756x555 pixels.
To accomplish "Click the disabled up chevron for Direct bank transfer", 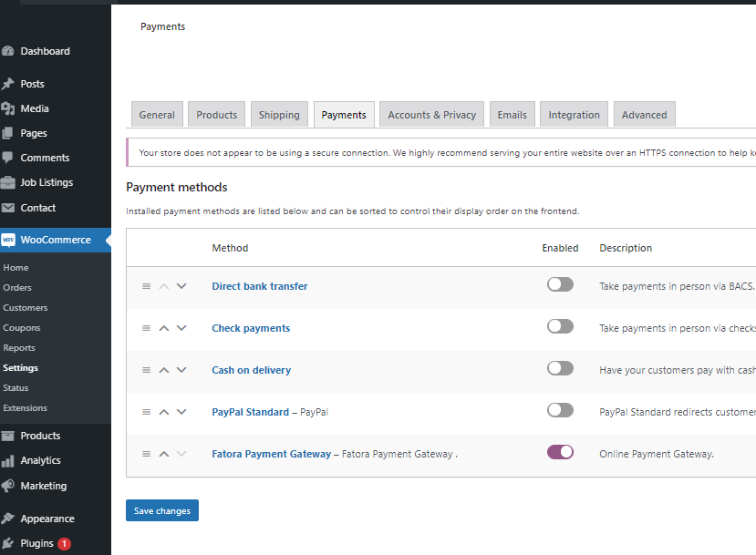I will click(164, 286).
